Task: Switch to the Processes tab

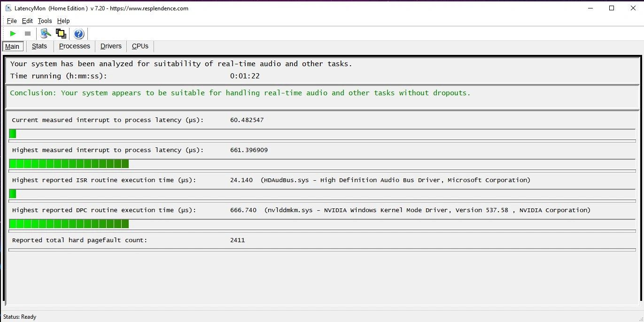Action: (x=74, y=46)
